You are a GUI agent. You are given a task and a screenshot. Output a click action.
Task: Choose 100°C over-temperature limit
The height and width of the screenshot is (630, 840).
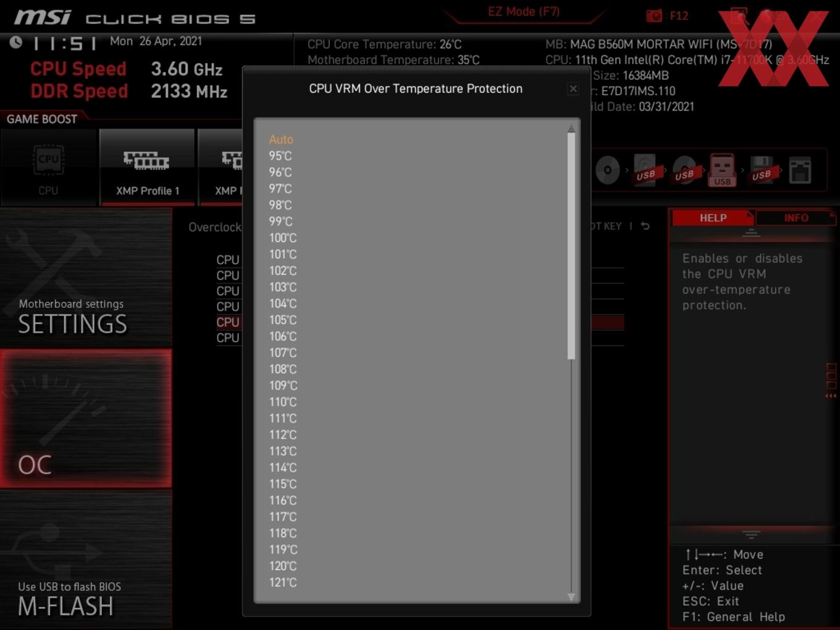click(283, 238)
